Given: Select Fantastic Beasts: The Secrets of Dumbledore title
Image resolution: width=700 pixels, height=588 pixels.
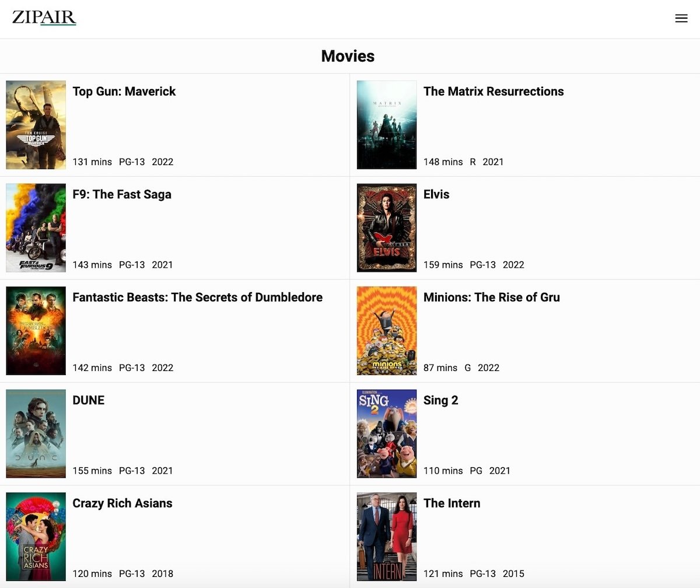Looking at the screenshot, I should (x=197, y=297).
